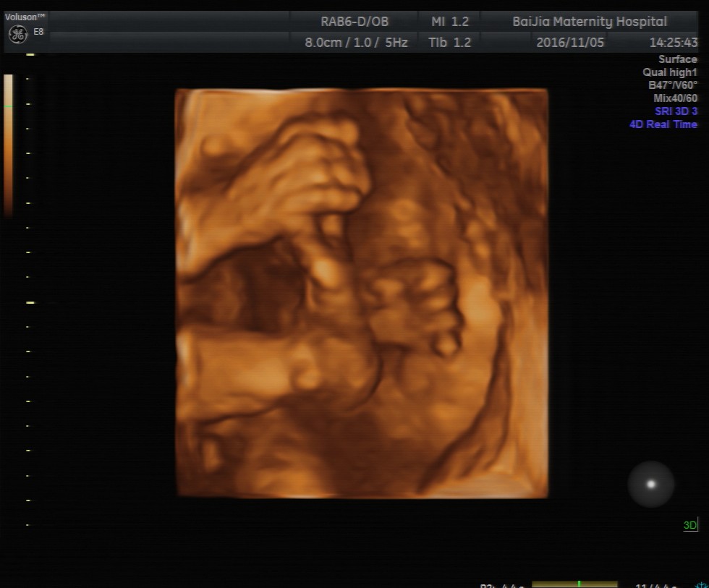This screenshot has height=588, width=709.
Task: Select the green 3D mode indicator
Action: coord(690,525)
